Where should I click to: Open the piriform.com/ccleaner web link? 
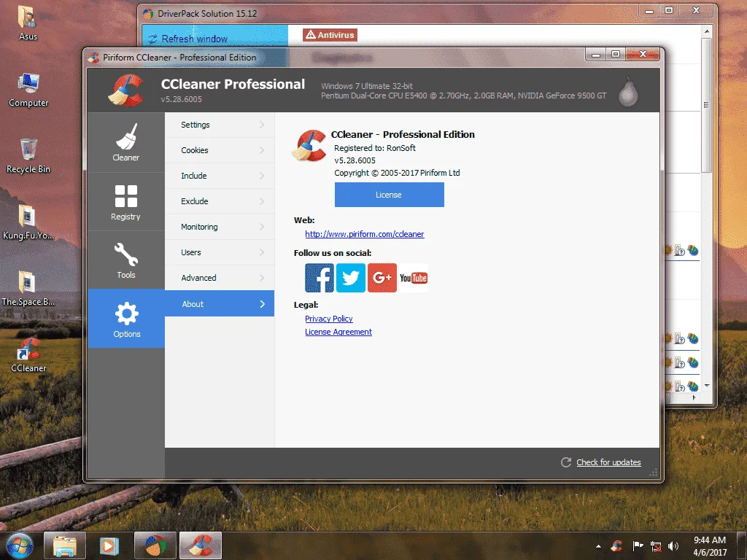click(x=365, y=234)
